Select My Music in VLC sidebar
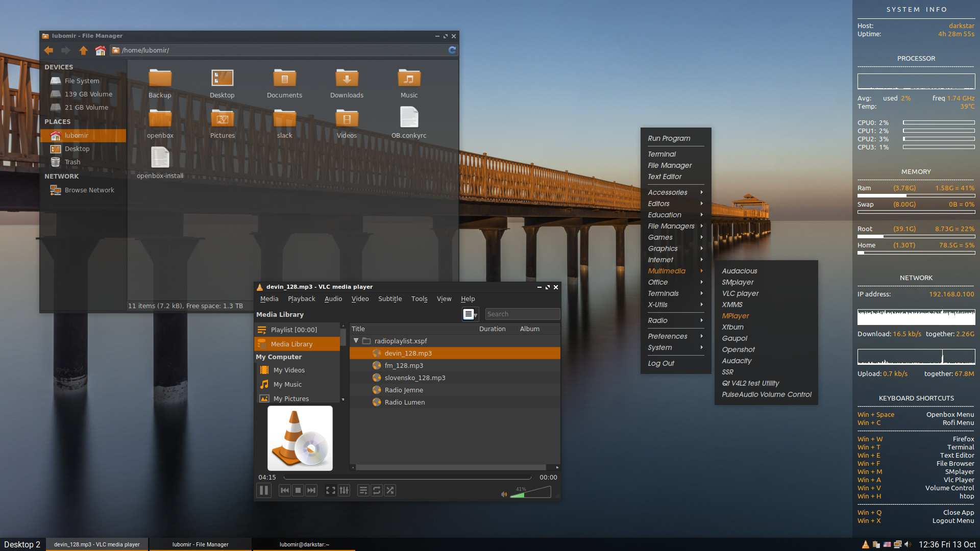The image size is (980, 551). pyautogui.click(x=287, y=384)
